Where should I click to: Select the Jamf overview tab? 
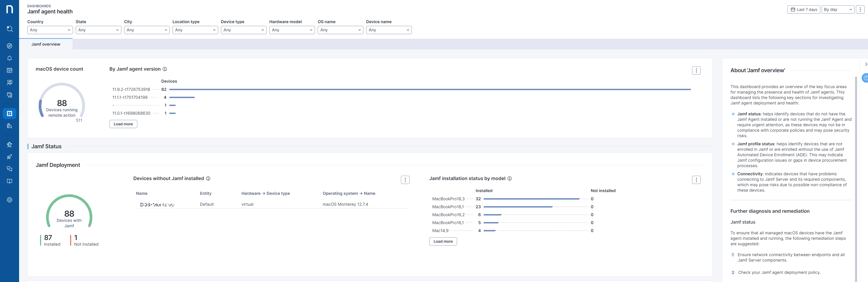[46, 44]
